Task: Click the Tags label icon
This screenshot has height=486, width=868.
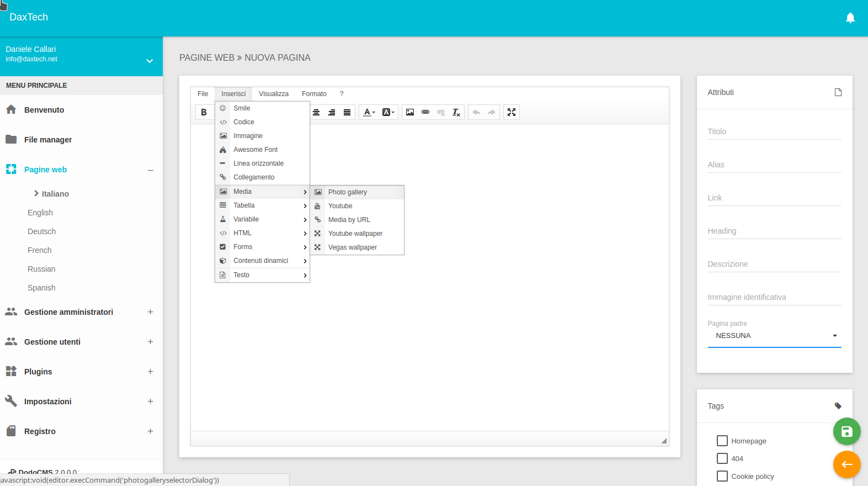Action: (x=838, y=406)
